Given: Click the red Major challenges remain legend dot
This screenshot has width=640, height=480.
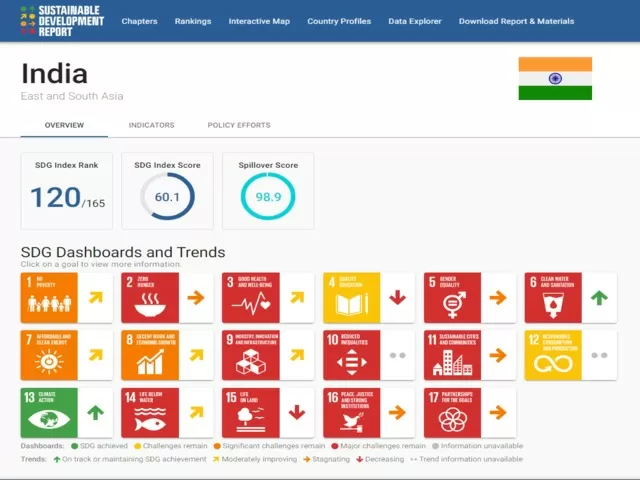Looking at the screenshot, I should pos(335,446).
